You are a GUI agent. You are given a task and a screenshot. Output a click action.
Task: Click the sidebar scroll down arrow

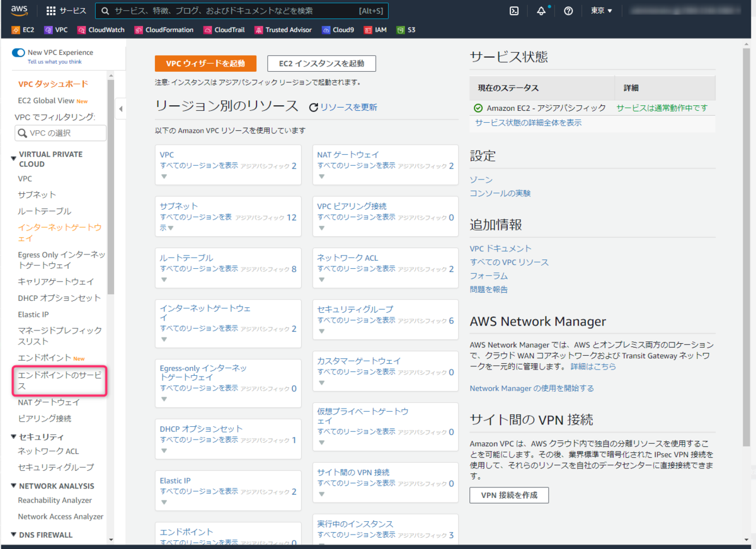pyautogui.click(x=111, y=540)
